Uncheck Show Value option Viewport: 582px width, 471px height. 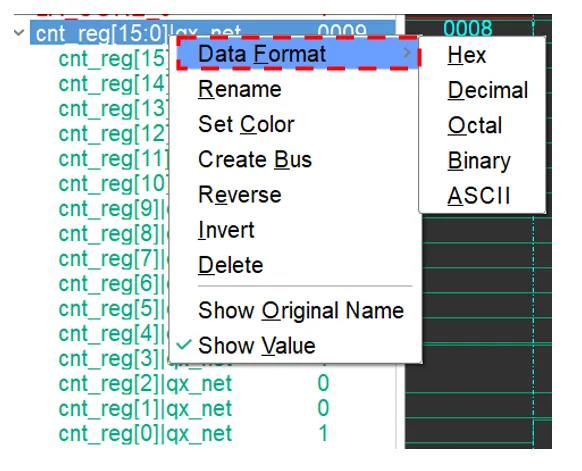tap(256, 345)
